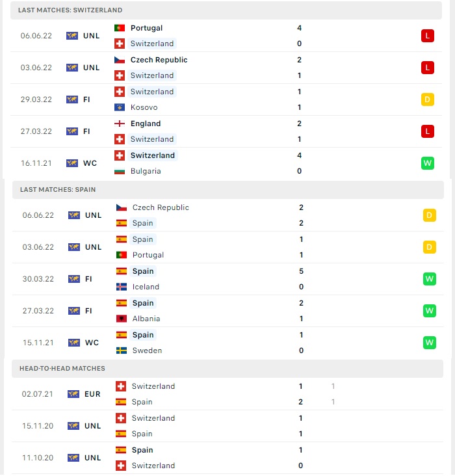455x476 pixels.
Task: Click the green W badge for Spain–Iceland match
Action: pos(429,279)
